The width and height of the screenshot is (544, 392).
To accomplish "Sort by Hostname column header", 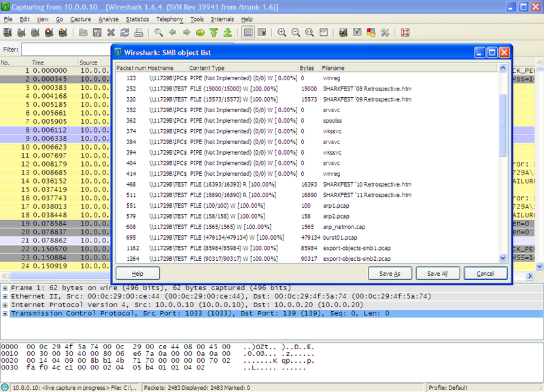I will [x=167, y=68].
